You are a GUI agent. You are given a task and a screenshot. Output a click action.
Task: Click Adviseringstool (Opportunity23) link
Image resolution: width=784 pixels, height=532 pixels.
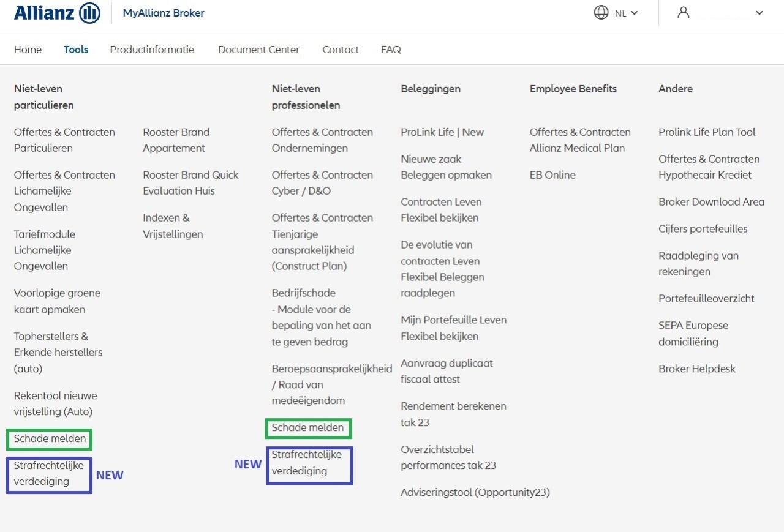coord(475,492)
